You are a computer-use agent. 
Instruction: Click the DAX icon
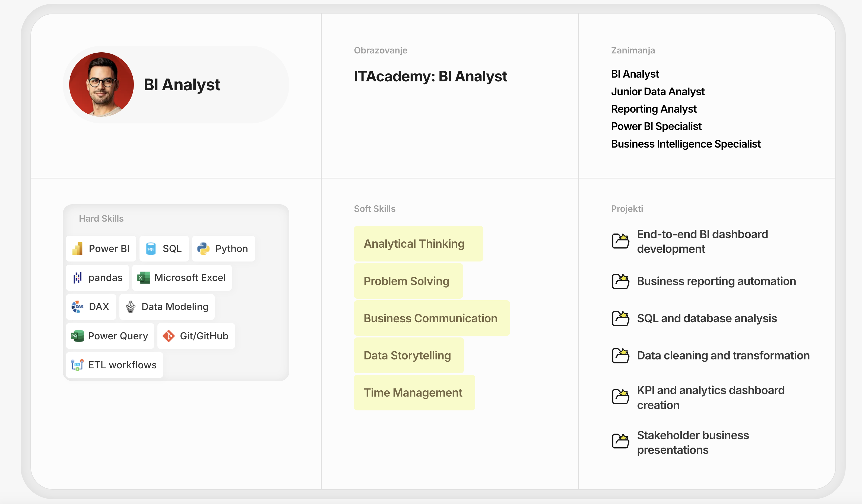(x=77, y=307)
